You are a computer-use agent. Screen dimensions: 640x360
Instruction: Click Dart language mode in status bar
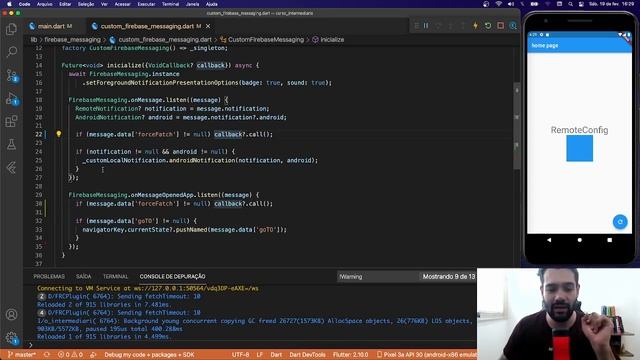pyautogui.click(x=276, y=355)
